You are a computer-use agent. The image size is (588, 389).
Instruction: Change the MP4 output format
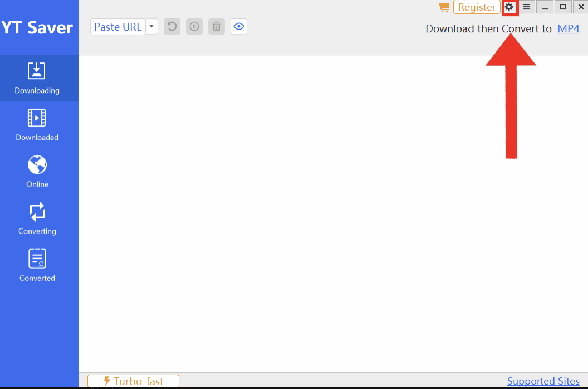[568, 28]
